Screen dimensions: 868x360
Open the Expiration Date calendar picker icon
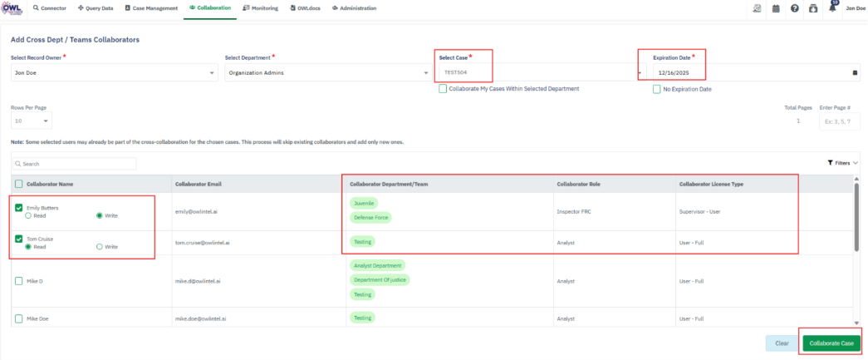[855, 72]
